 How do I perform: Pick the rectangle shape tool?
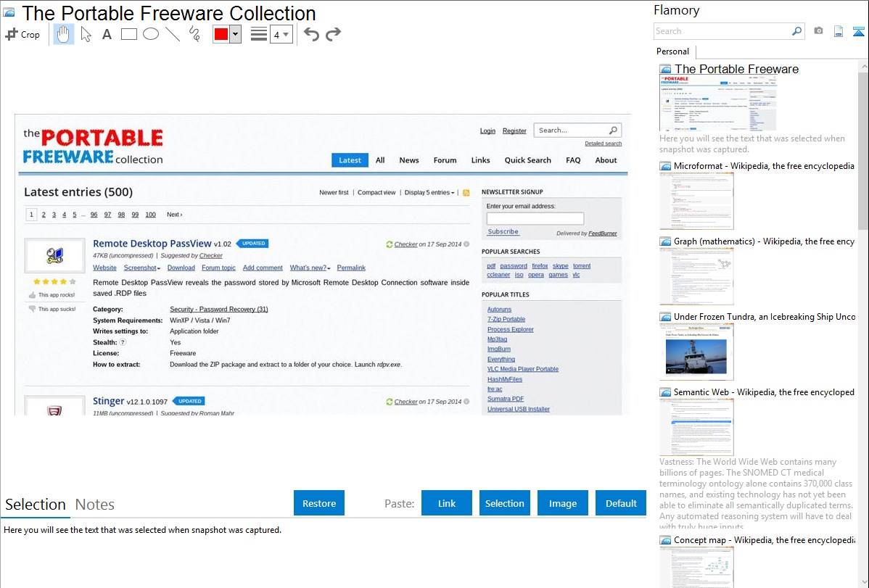[x=128, y=34]
